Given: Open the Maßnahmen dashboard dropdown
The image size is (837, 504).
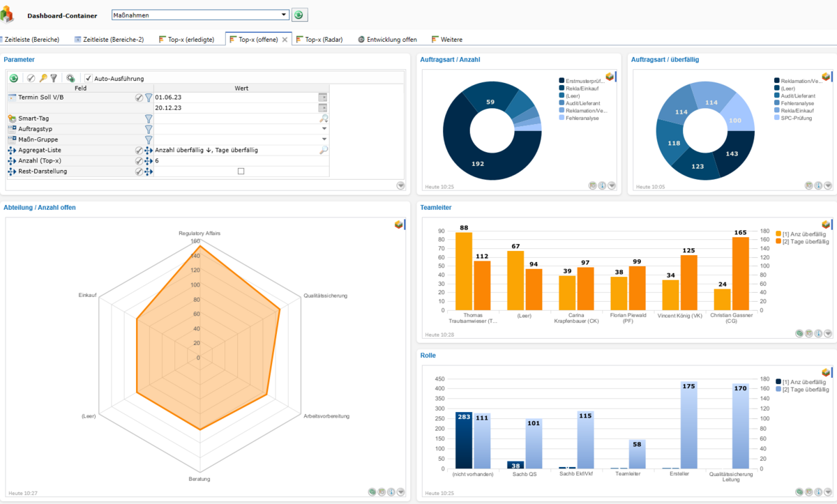Looking at the screenshot, I should tap(200, 15).
